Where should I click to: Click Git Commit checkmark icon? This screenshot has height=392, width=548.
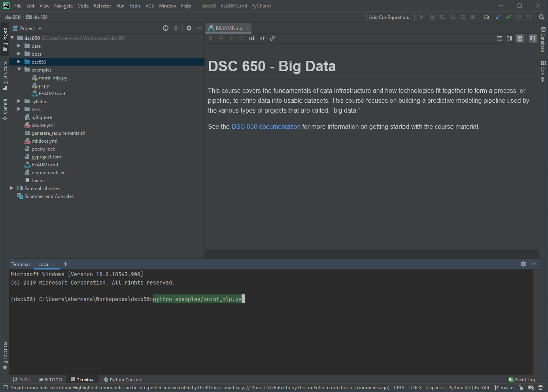coord(508,17)
